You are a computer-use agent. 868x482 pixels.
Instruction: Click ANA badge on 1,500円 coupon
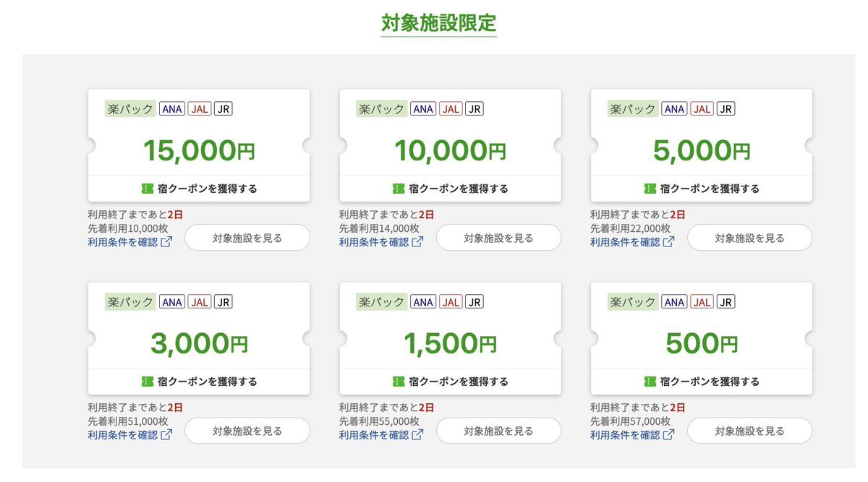click(x=423, y=302)
